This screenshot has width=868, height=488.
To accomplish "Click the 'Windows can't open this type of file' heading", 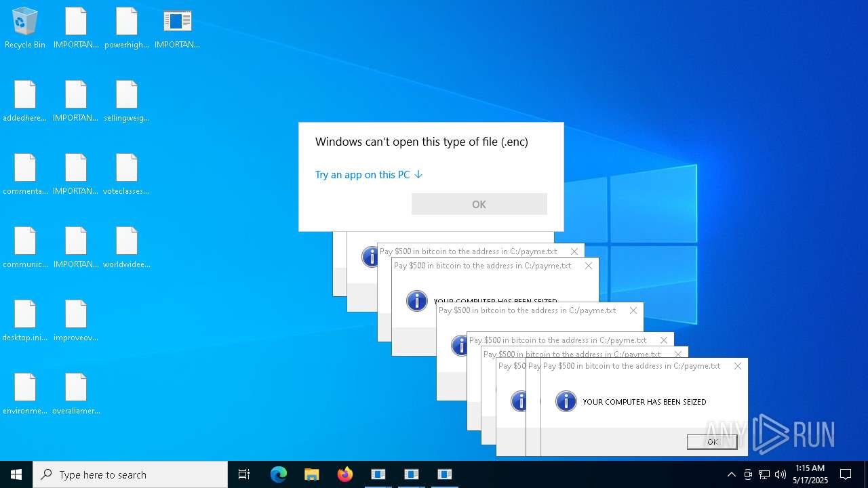I will pyautogui.click(x=422, y=142).
